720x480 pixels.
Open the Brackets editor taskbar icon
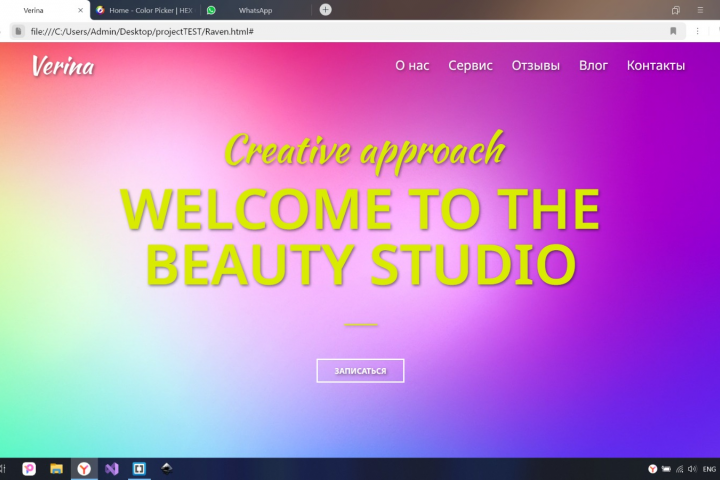click(x=139, y=469)
